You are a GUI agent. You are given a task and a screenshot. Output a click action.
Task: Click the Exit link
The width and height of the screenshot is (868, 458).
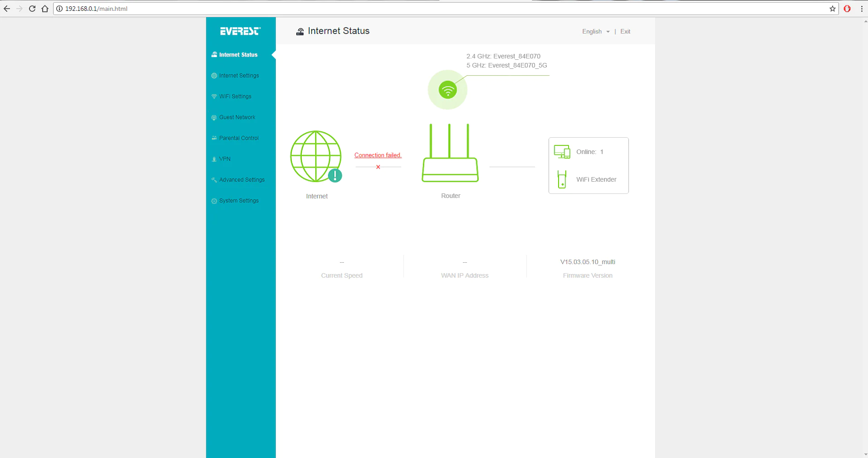coord(625,31)
